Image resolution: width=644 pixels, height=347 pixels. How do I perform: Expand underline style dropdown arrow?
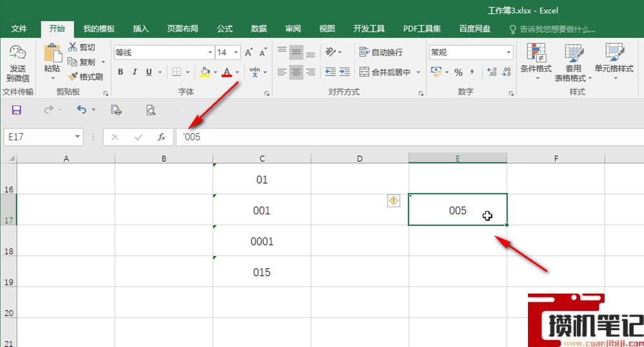tap(160, 72)
